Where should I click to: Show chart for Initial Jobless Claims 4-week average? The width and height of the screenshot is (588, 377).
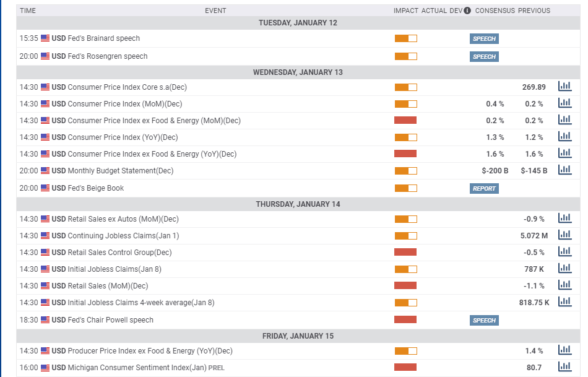[564, 302]
